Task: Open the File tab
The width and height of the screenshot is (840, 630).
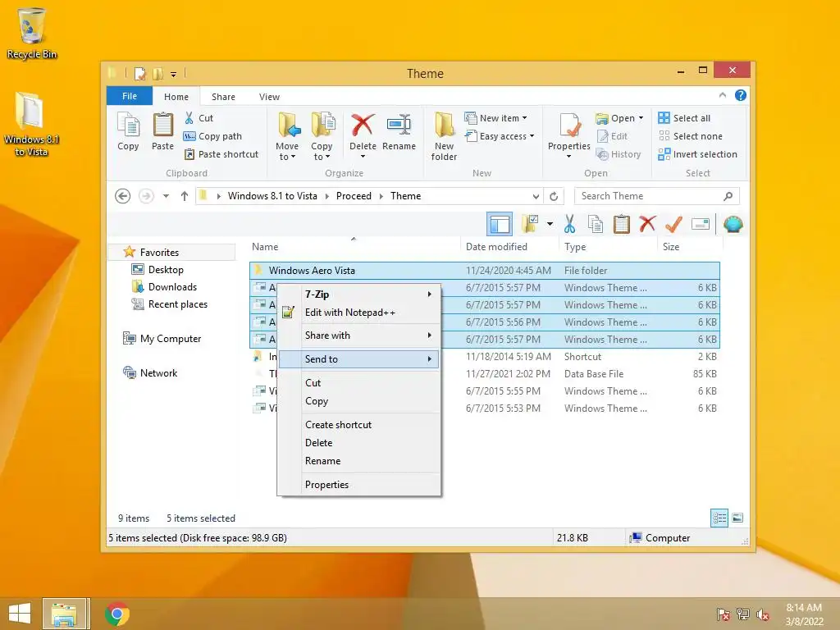Action: (x=130, y=96)
